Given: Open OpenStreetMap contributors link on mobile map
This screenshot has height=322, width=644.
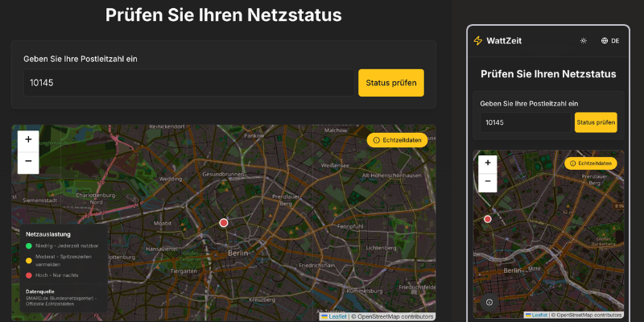Looking at the screenshot, I should coord(588,315).
